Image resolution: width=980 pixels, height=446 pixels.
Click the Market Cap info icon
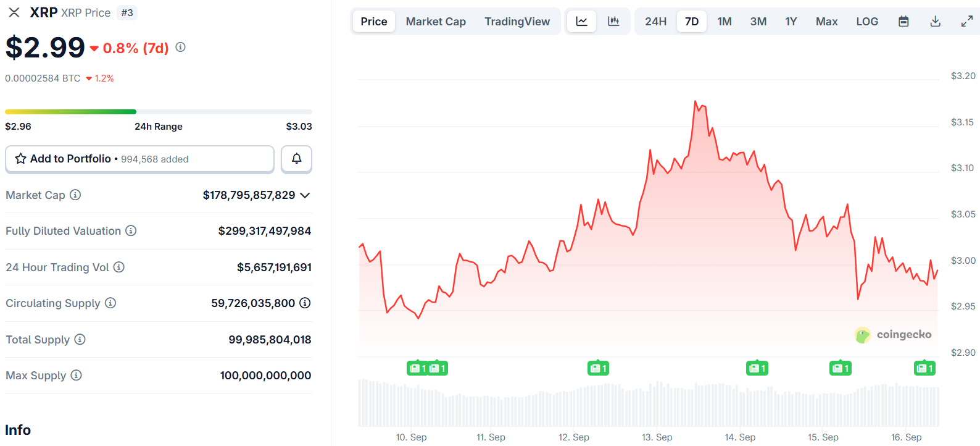(x=75, y=195)
